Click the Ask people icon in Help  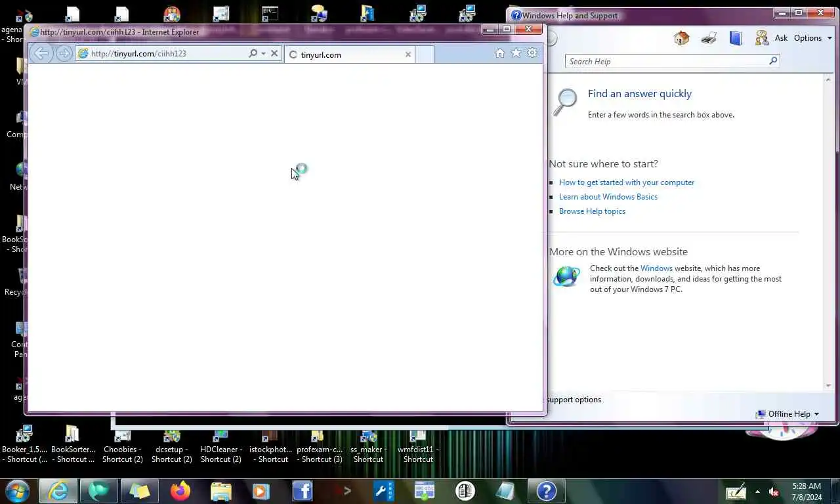762,38
